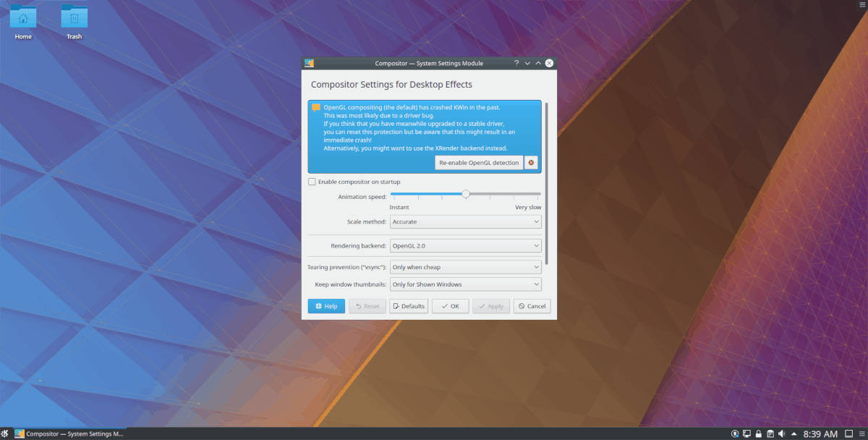Open the Keep window thumbnails dropdown
Screen dimensions: 868x440
tap(466, 284)
